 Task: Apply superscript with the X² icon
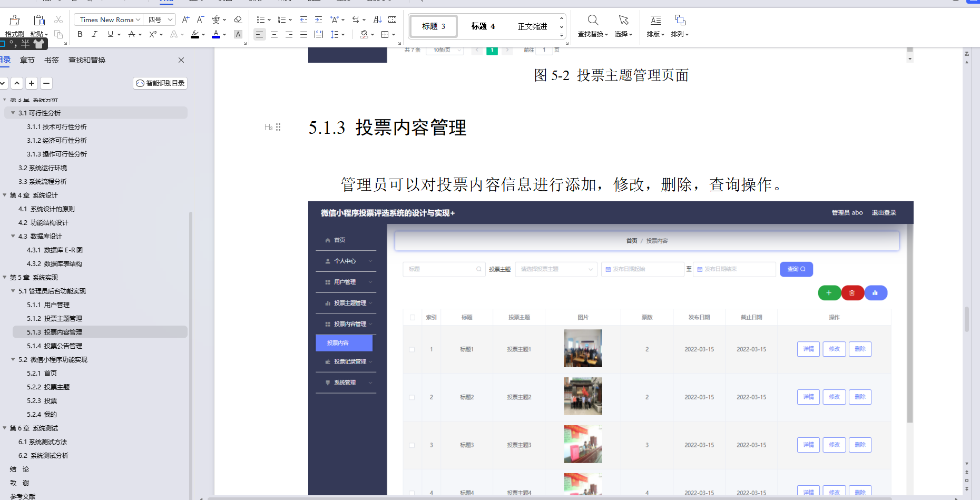[152, 34]
